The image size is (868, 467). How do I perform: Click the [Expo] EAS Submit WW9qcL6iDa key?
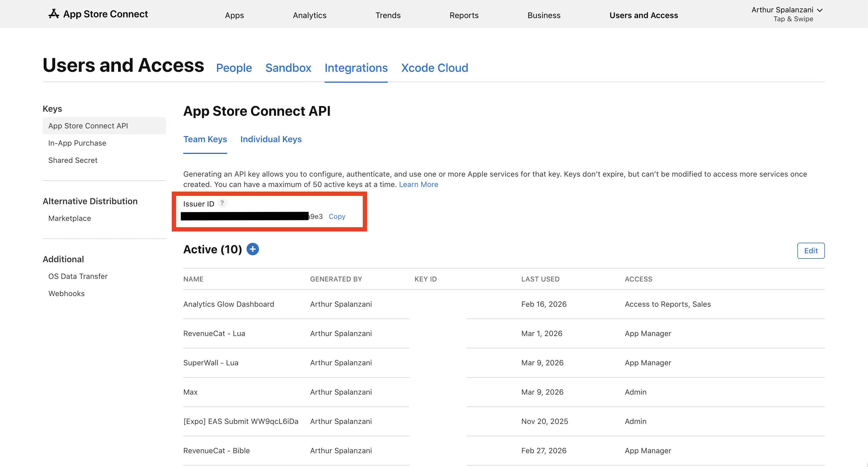pos(241,421)
